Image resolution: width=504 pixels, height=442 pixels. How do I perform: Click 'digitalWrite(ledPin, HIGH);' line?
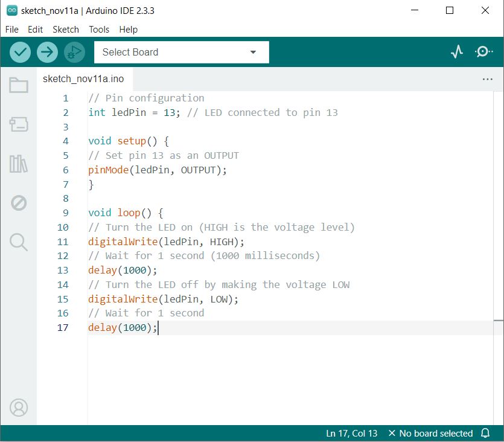(166, 242)
